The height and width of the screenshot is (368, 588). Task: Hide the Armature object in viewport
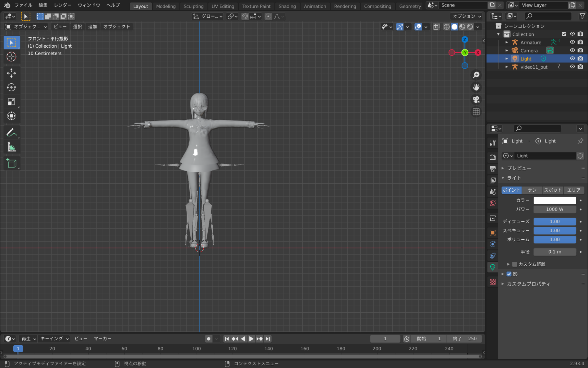click(x=572, y=42)
